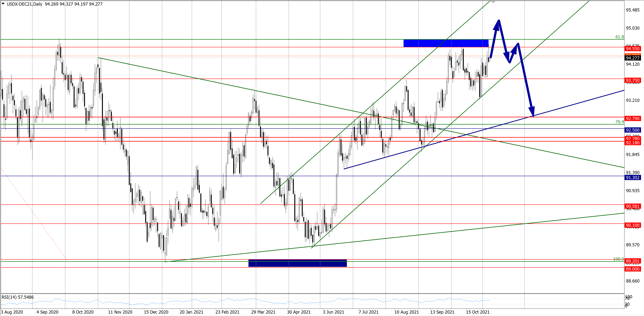Click the 15 Oct 2021 date label
Viewport: 644px width, 316px height.
pyautogui.click(x=478, y=312)
